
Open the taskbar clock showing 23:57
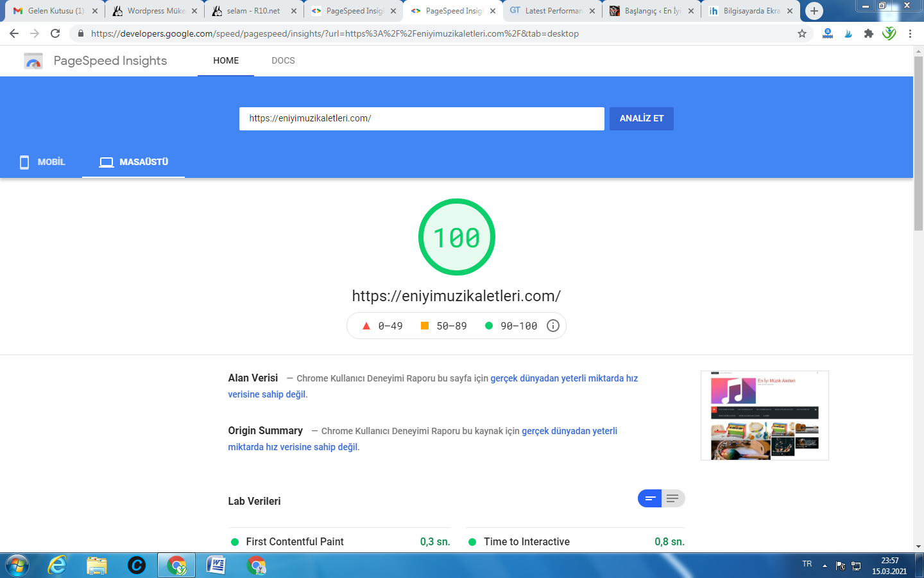(x=889, y=566)
